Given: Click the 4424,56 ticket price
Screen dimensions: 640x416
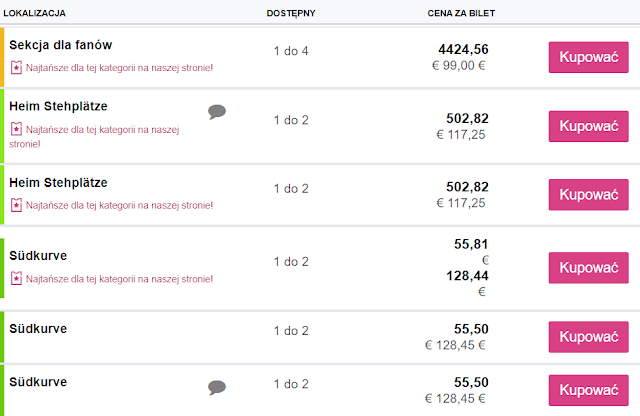Looking at the screenshot, I should pos(463,49).
